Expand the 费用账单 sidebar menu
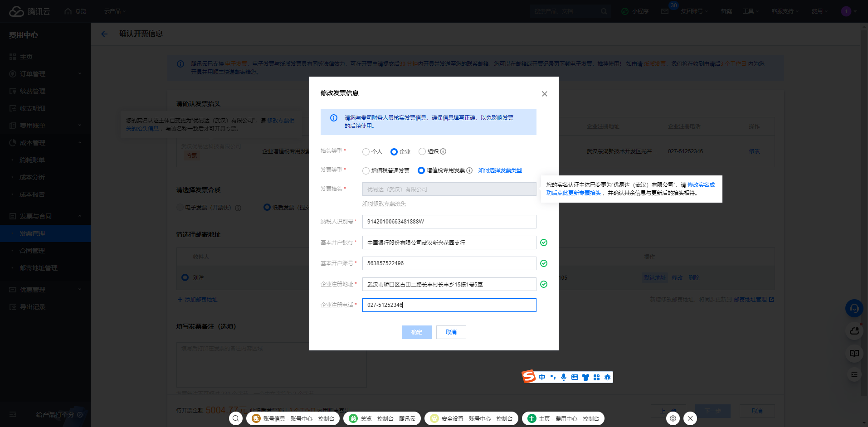Image resolution: width=868 pixels, height=427 pixels. click(x=45, y=126)
